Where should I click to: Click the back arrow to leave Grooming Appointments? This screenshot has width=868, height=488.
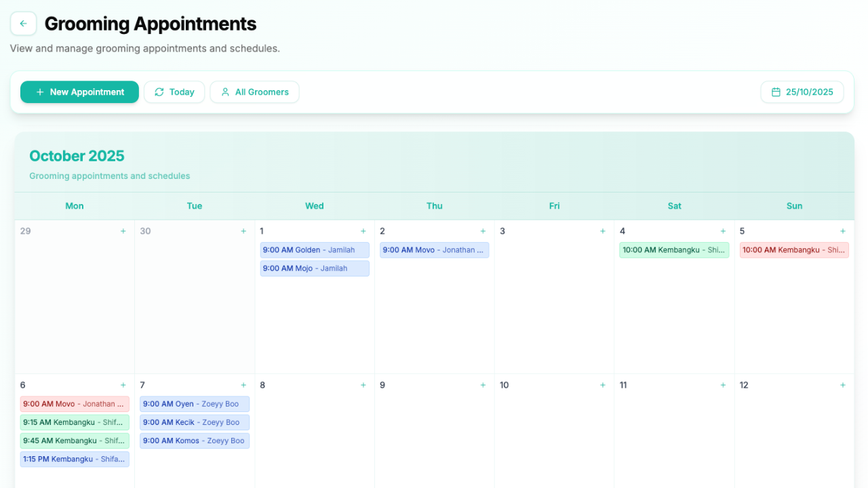[x=23, y=23]
